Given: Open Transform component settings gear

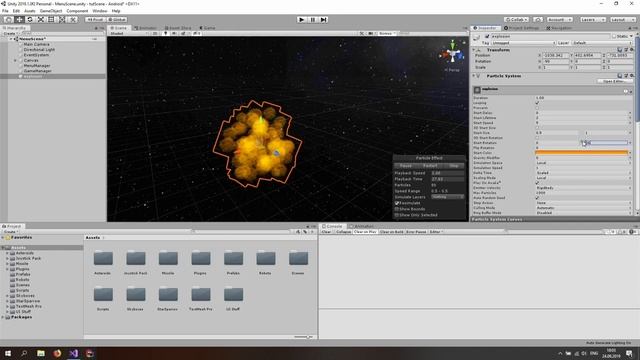Looking at the screenshot, I should coord(631,50).
